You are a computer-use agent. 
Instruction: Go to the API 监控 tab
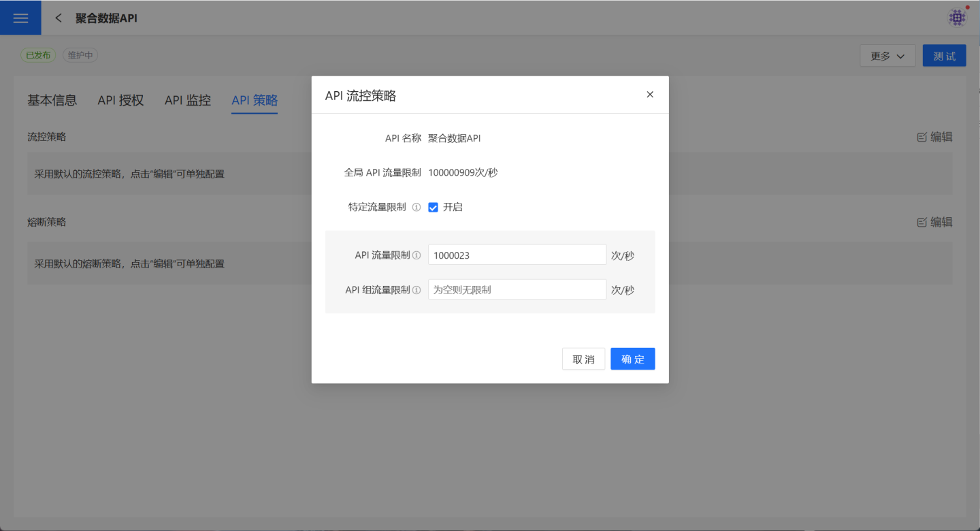[188, 100]
